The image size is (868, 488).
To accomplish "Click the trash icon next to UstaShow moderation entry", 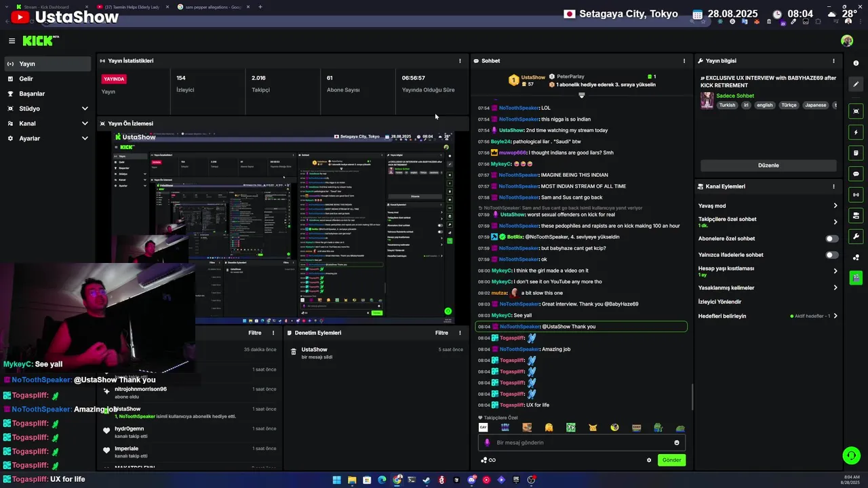I will click(x=294, y=351).
